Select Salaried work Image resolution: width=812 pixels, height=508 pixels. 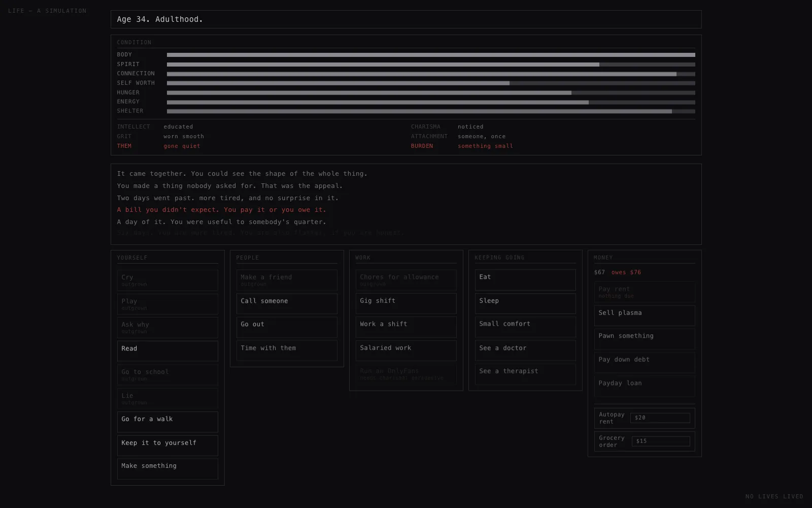406,351
